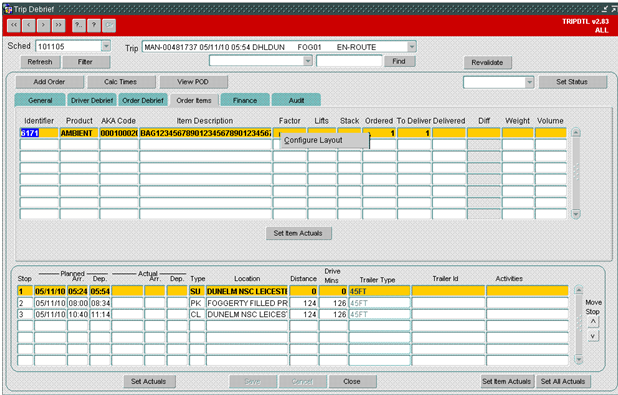The image size is (618, 395).
Task: Click bottom-right Set Item Actuals button
Action: tap(507, 381)
